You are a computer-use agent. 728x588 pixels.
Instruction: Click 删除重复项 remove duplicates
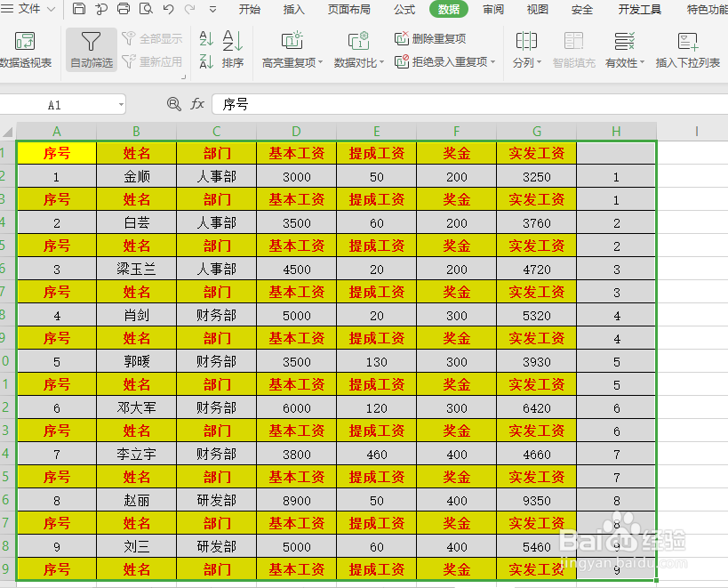(430, 38)
